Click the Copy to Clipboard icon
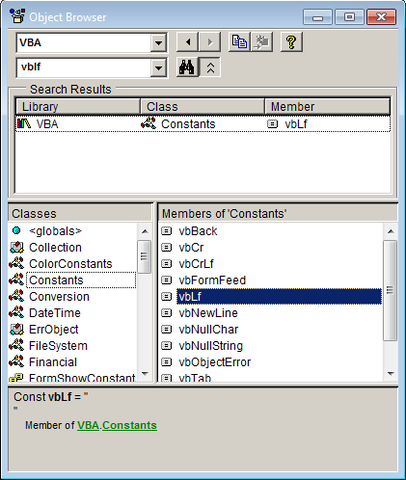 [x=239, y=42]
